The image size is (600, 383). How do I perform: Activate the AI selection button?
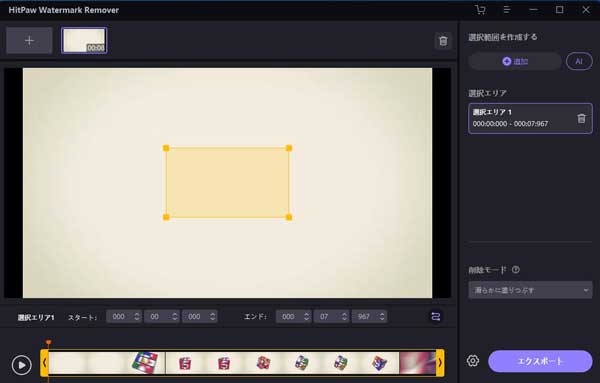coord(579,61)
